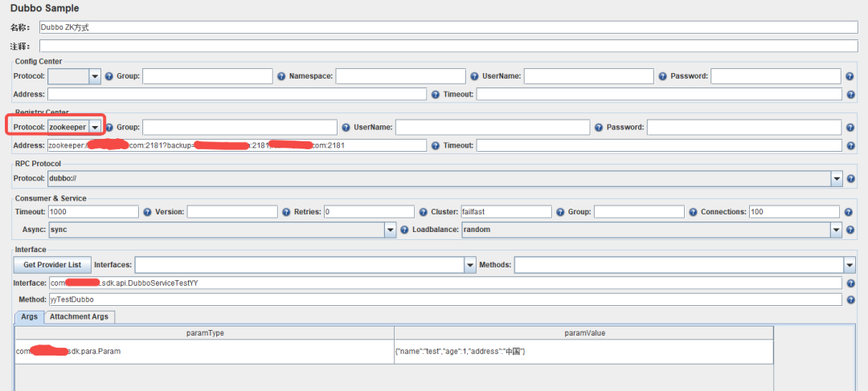Select paramValue cell with name test JSON
This screenshot has width=868, height=391.
tap(584, 352)
